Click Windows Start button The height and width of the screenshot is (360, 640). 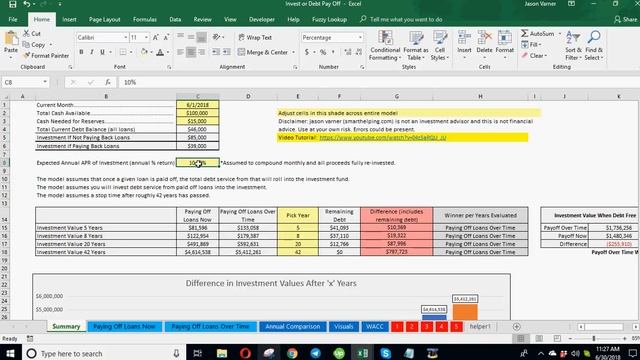[10, 353]
